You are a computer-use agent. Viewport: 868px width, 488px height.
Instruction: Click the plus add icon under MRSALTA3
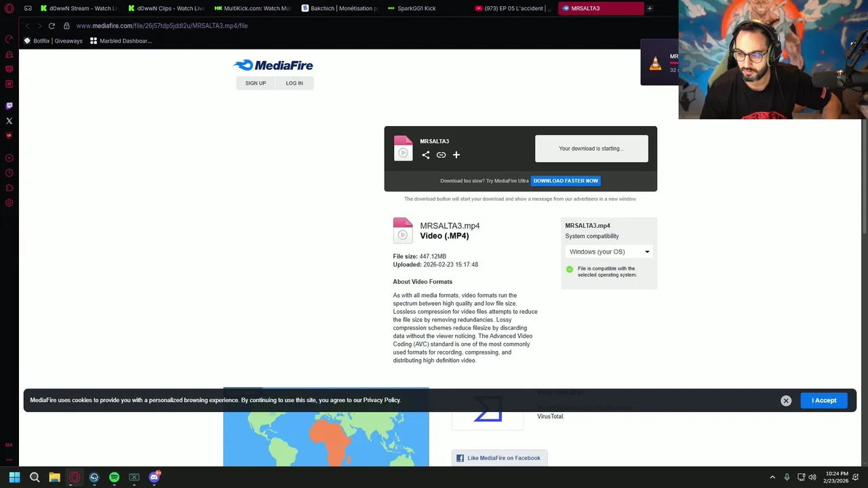click(x=456, y=155)
